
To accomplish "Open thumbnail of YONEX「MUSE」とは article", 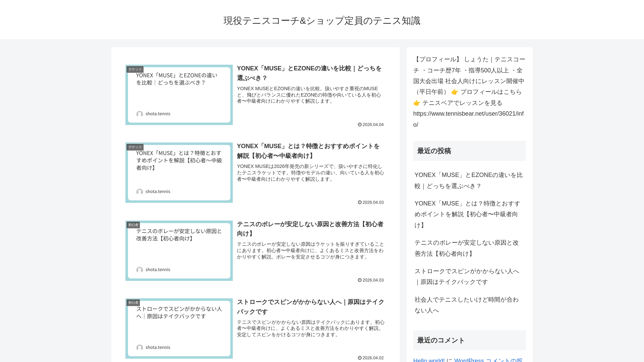I will [x=179, y=173].
